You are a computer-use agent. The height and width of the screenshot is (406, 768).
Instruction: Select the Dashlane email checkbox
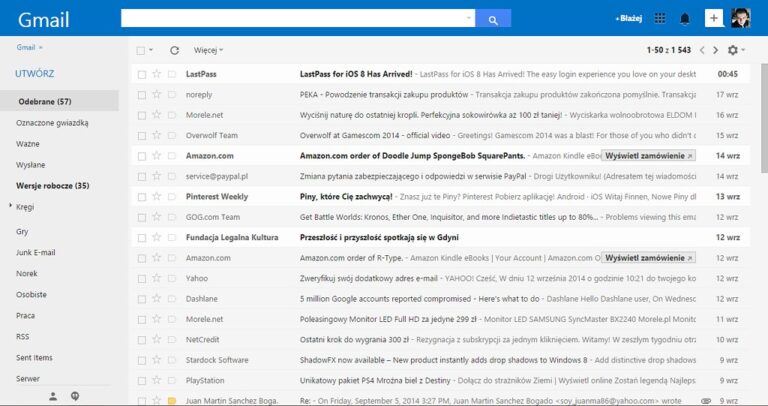[142, 299]
